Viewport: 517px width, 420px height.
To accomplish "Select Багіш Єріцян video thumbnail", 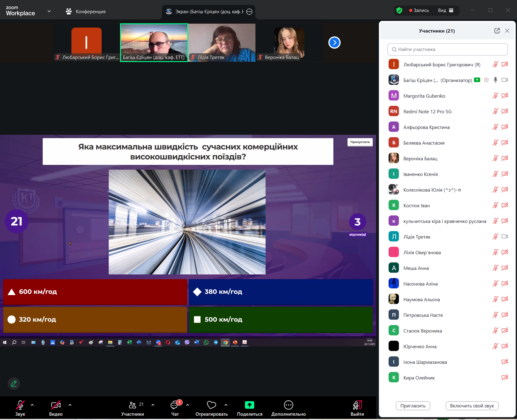I will (x=154, y=43).
